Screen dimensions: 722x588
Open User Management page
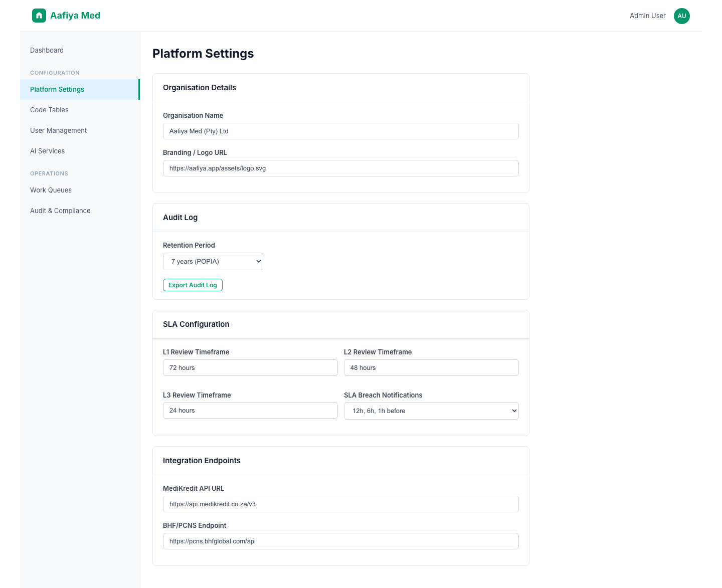pos(80,130)
